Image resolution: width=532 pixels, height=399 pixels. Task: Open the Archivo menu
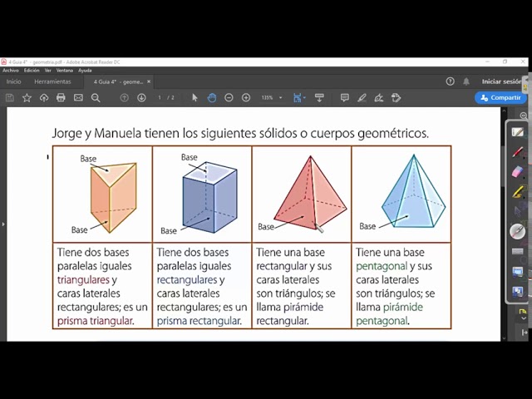(11, 70)
